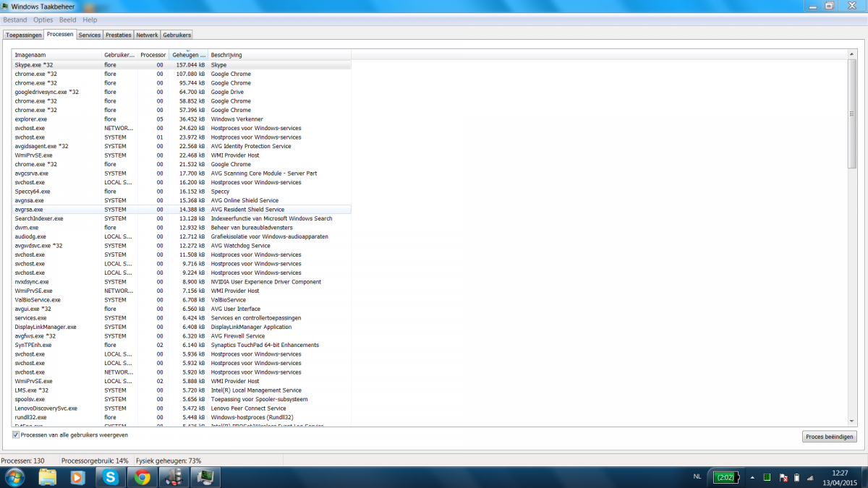This screenshot has height=488, width=868.
Task: Switch to the Toepassingen tab
Action: tap(24, 35)
